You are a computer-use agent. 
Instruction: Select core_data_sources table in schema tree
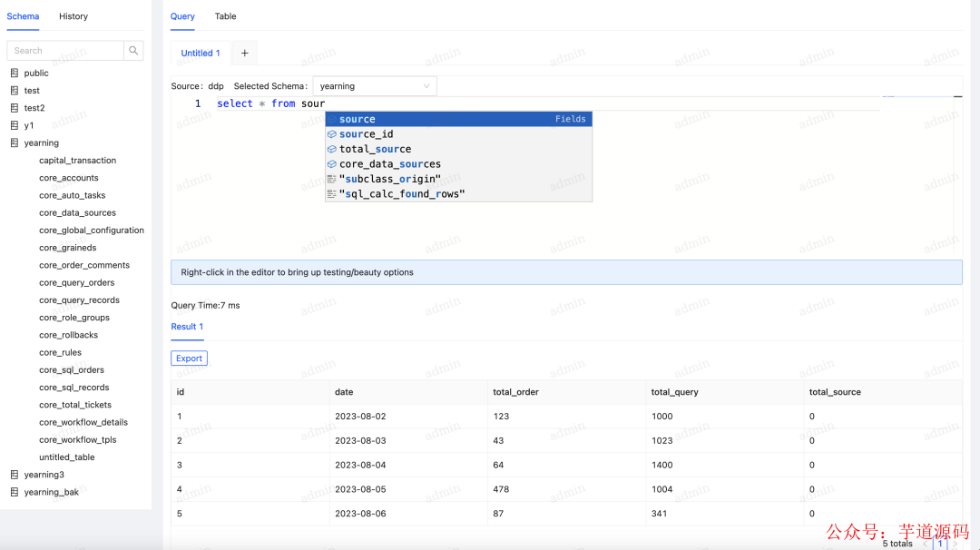click(77, 213)
